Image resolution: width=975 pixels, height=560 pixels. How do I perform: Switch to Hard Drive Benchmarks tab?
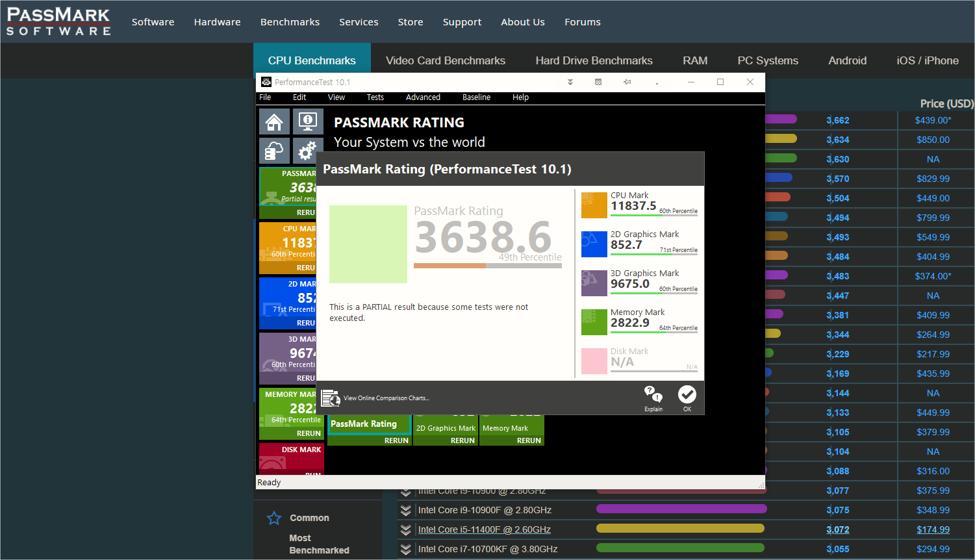point(594,60)
